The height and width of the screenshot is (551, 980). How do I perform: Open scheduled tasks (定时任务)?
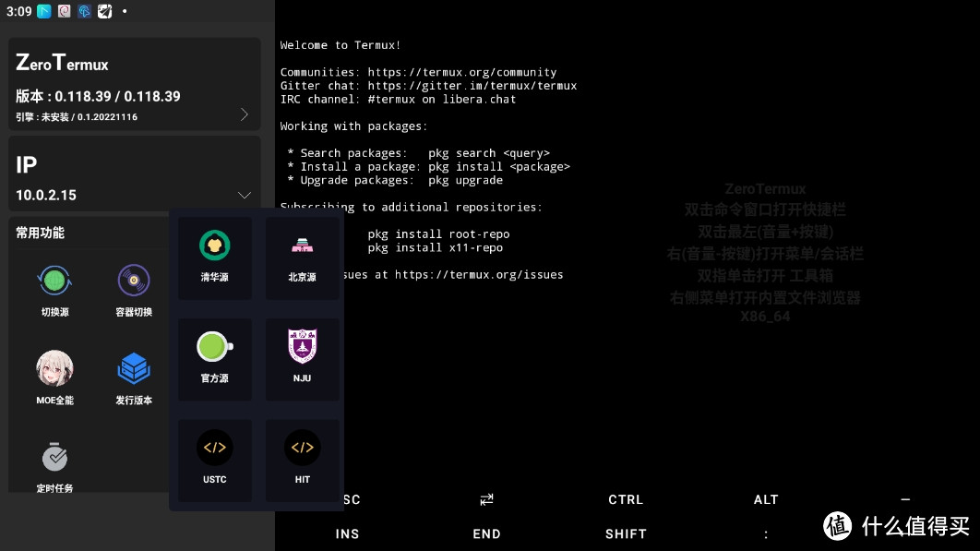click(55, 467)
